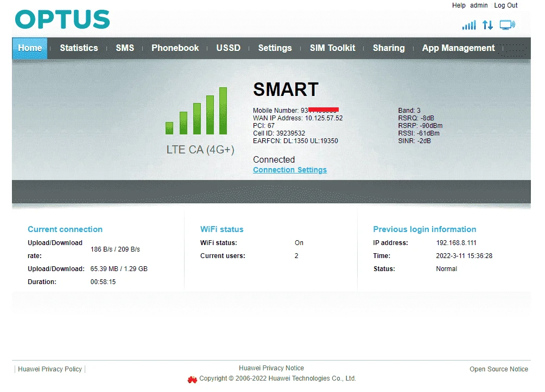545x392 pixels.
Task: Click the LTE CA (4G+) label
Action: click(200, 150)
